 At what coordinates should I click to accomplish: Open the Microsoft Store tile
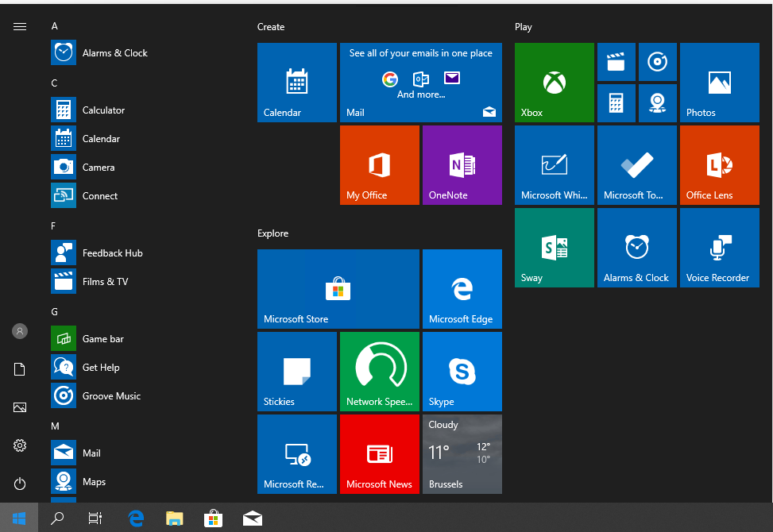coord(338,289)
